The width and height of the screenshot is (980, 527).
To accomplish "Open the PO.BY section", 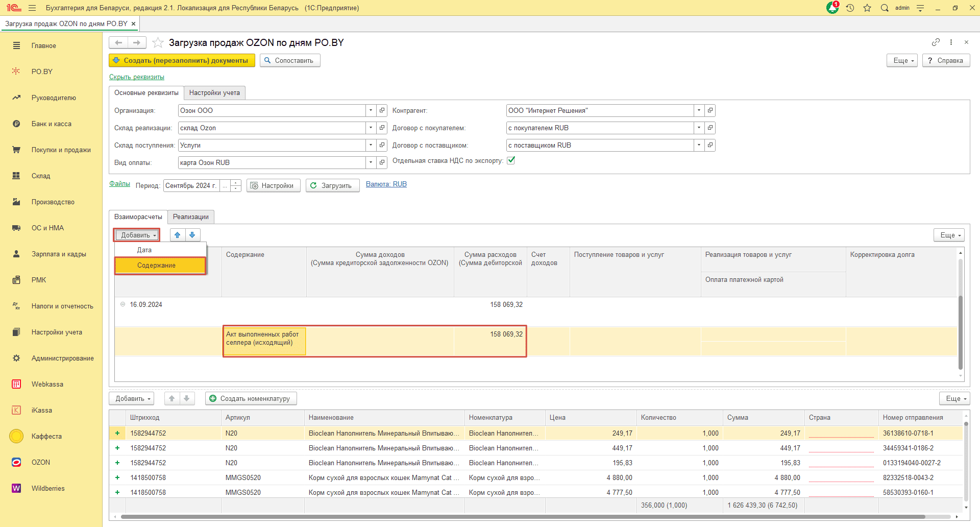I will click(x=42, y=71).
